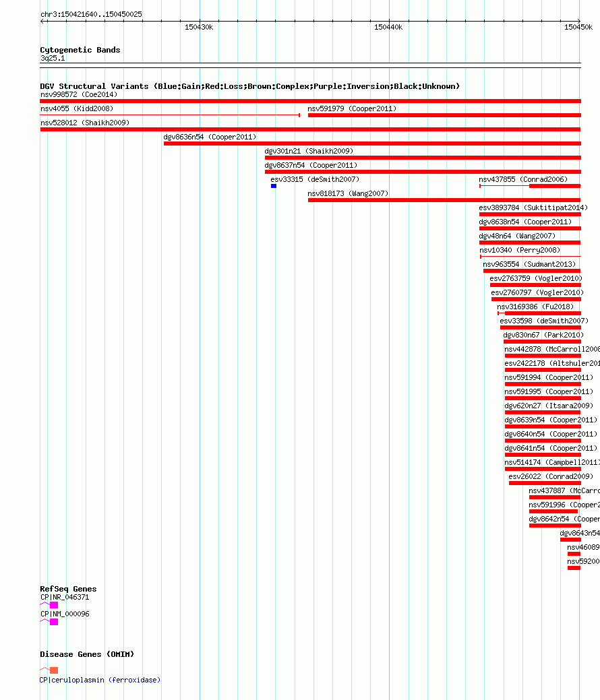The height and width of the screenshot is (700, 600).
Task: Select dgv301n21 (Shaikh2009) variant
Action: point(309,152)
